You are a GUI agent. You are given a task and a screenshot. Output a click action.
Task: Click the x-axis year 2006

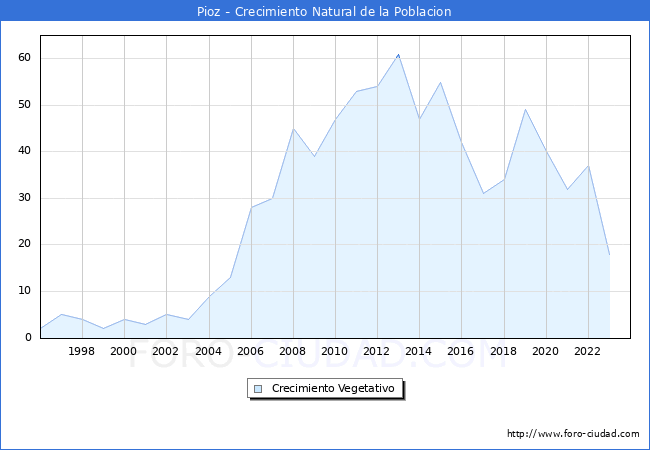click(250, 351)
